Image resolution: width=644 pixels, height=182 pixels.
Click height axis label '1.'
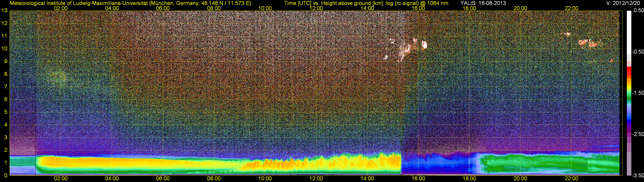6,163
